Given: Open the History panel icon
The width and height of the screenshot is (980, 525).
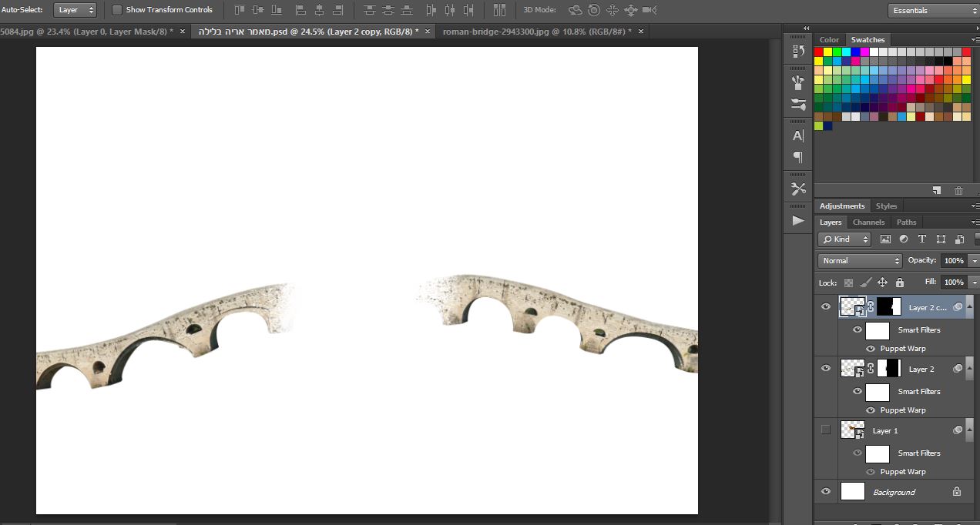Looking at the screenshot, I should pos(798,52).
